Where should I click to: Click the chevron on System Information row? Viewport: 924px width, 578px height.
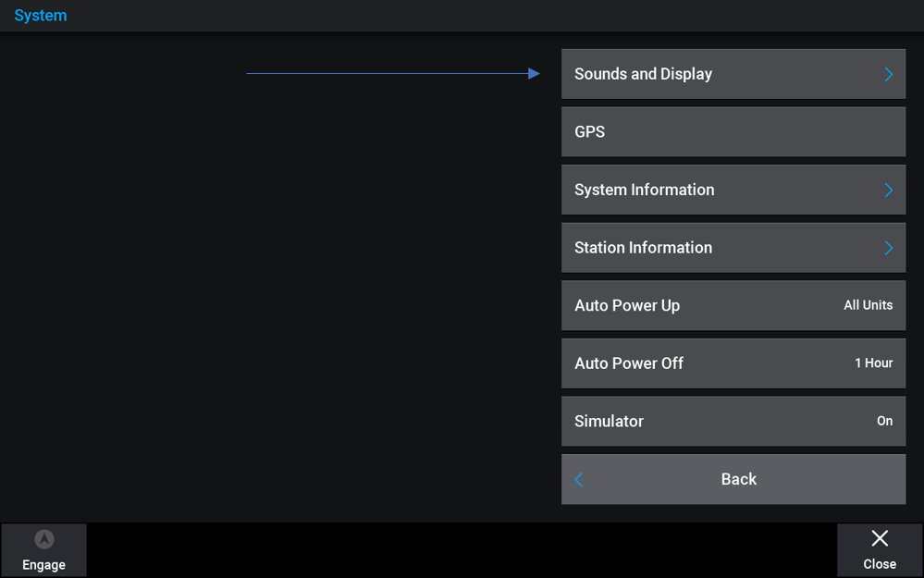889,190
